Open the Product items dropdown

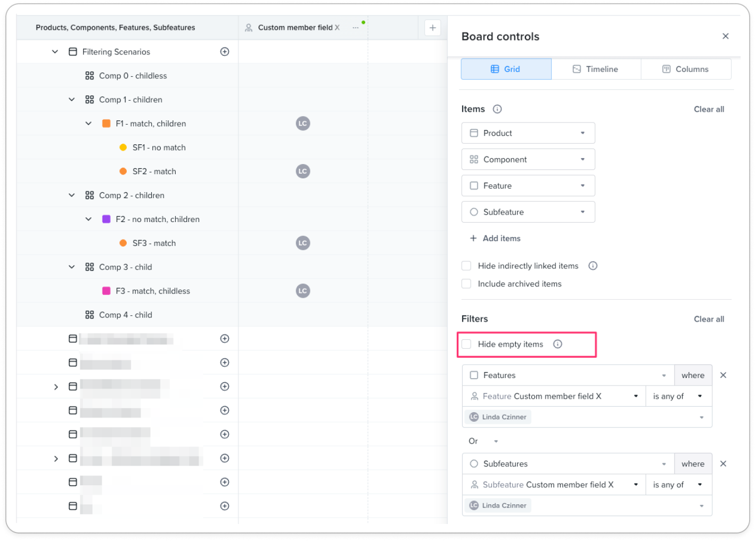click(528, 133)
